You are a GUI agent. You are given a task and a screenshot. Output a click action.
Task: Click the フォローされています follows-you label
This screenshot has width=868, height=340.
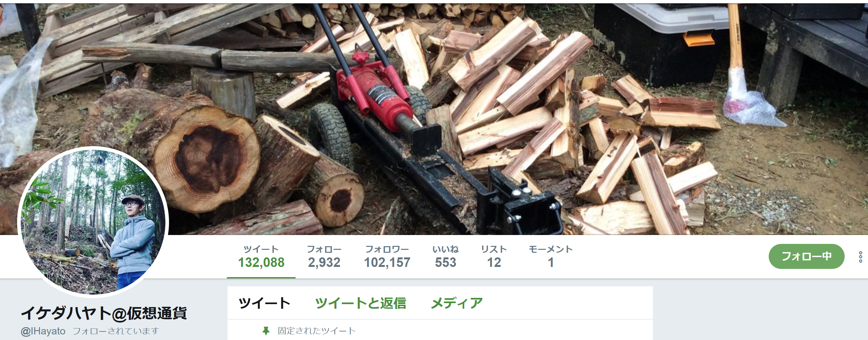[116, 331]
